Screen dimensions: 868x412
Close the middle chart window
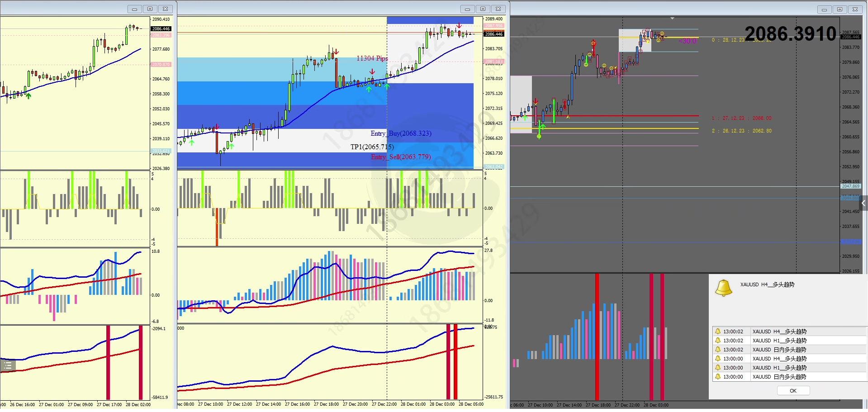click(498, 9)
